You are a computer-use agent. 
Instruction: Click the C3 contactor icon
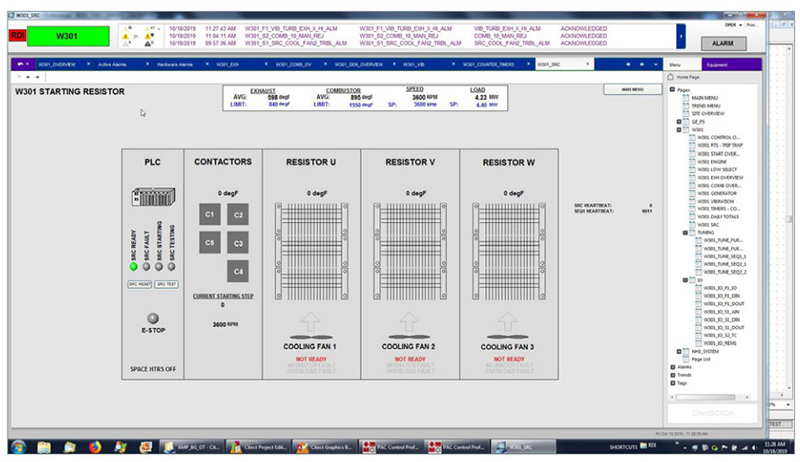pos(238,243)
